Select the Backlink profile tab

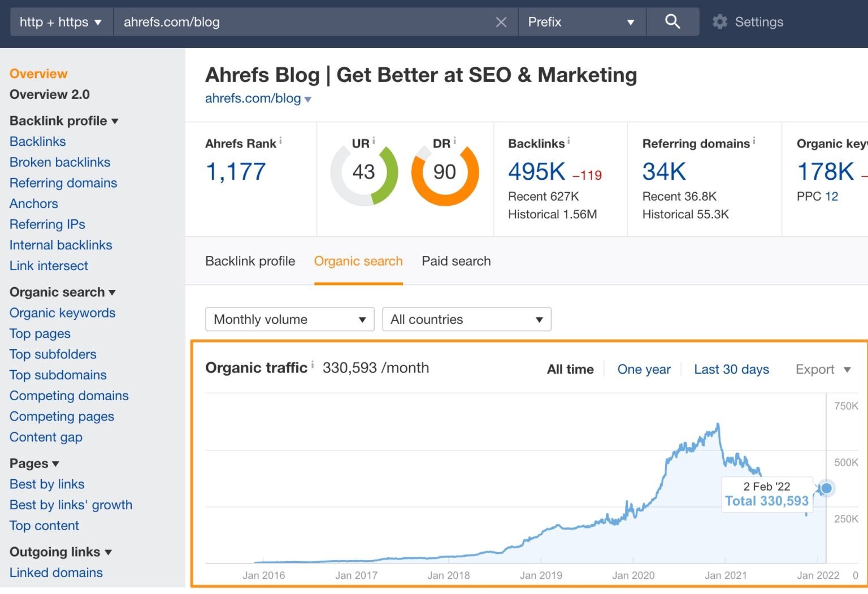[x=250, y=261]
